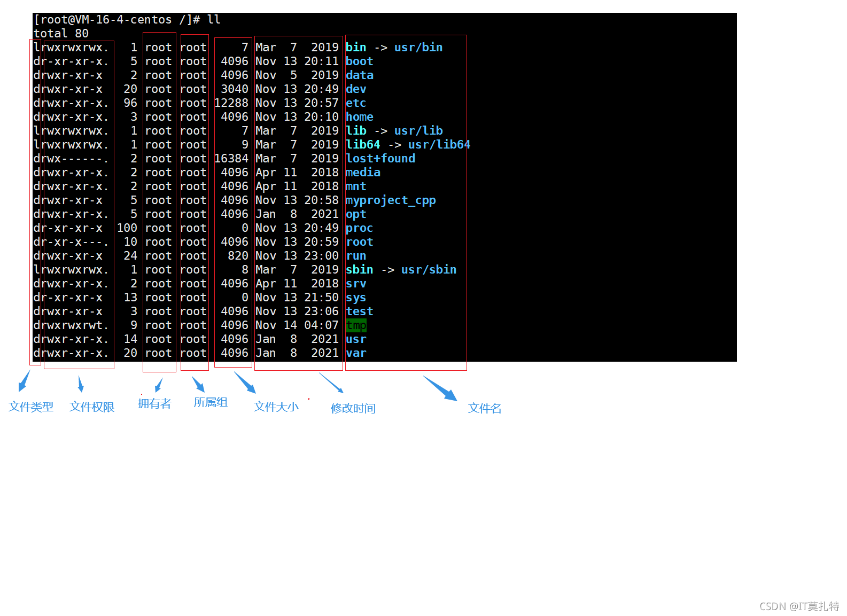Click the 'boot' directory name
847x616 pixels.
pos(359,61)
